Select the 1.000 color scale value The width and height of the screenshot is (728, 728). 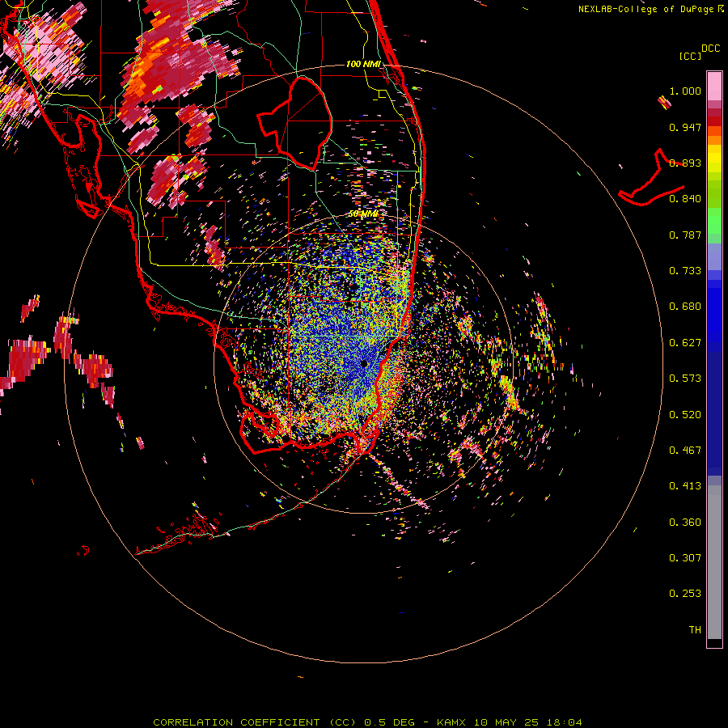[x=685, y=91]
